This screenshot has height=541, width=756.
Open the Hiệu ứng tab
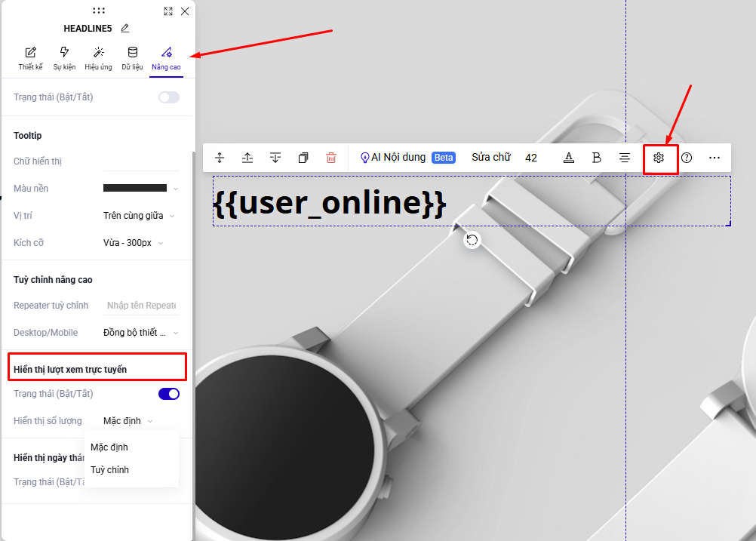tap(98, 58)
